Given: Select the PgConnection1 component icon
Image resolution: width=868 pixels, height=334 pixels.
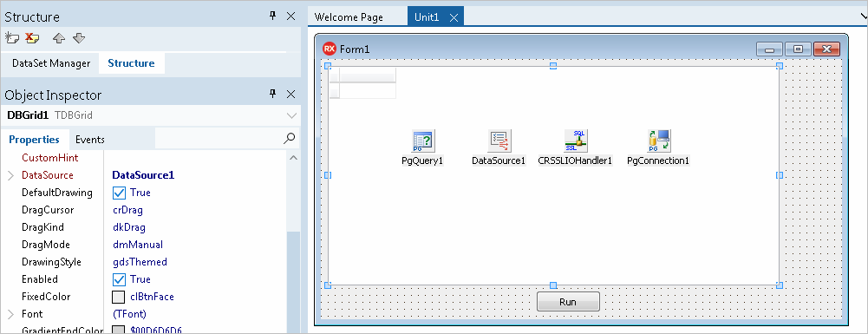Looking at the screenshot, I should 659,141.
